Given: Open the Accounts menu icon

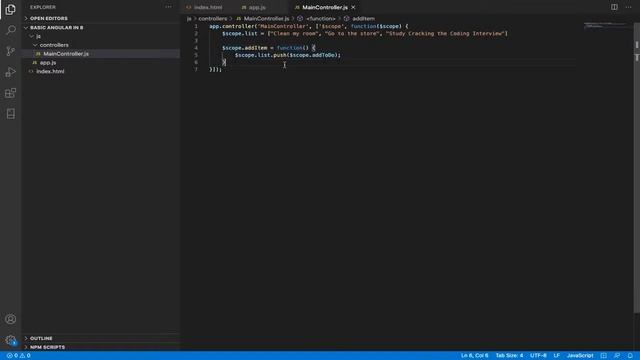Looking at the screenshot, I should coord(11,319).
